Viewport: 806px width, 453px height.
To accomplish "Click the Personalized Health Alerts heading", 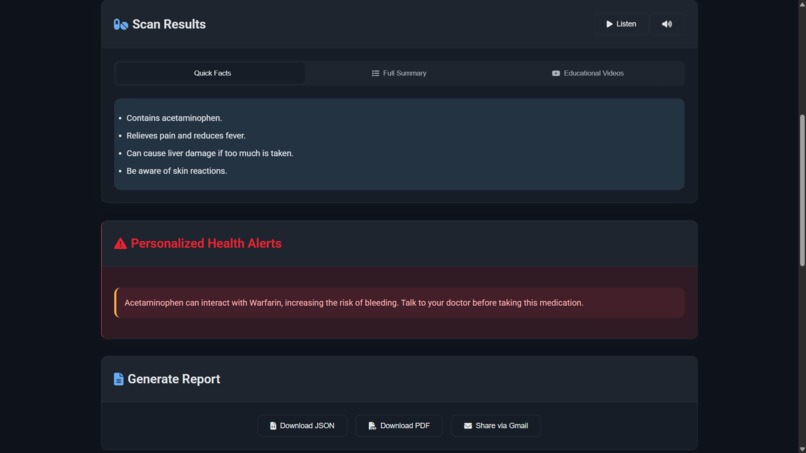I will tap(206, 244).
